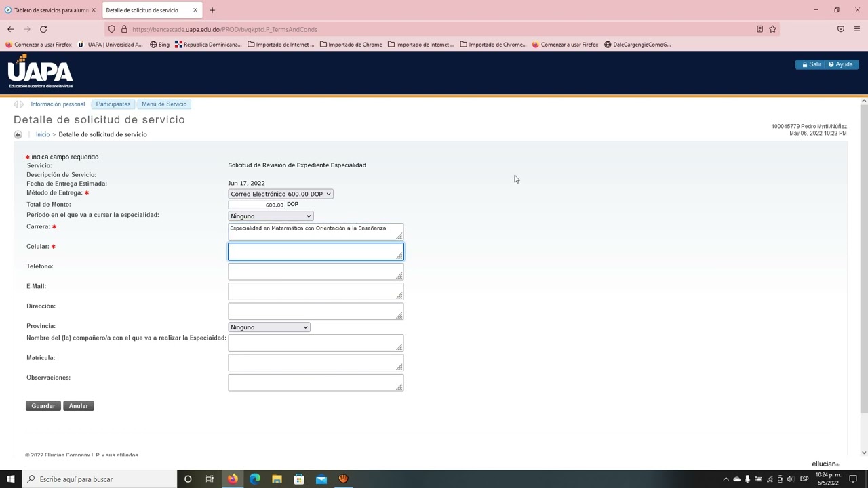
Task: Click the Guardar button
Action: coord(43,406)
